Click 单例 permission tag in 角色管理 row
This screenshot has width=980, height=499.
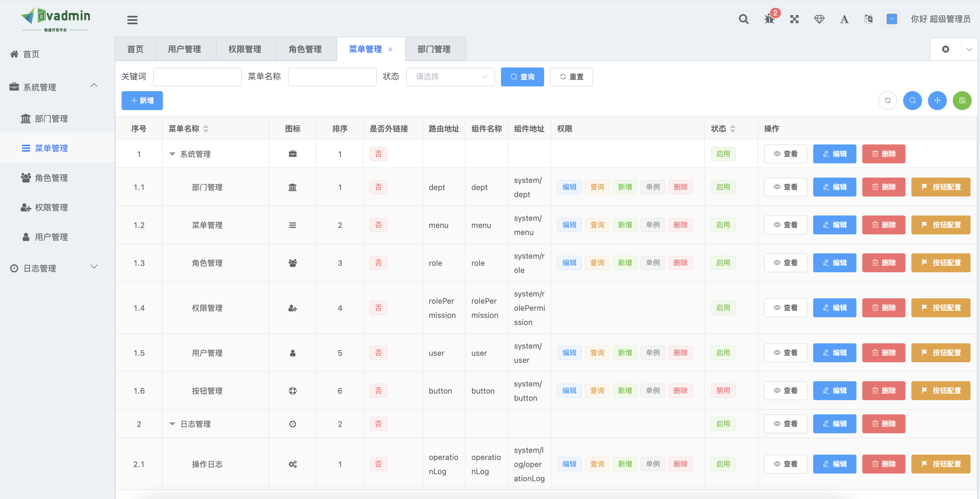[653, 263]
